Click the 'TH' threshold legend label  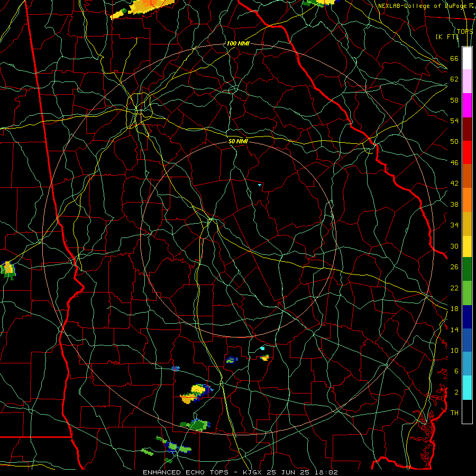tap(454, 413)
